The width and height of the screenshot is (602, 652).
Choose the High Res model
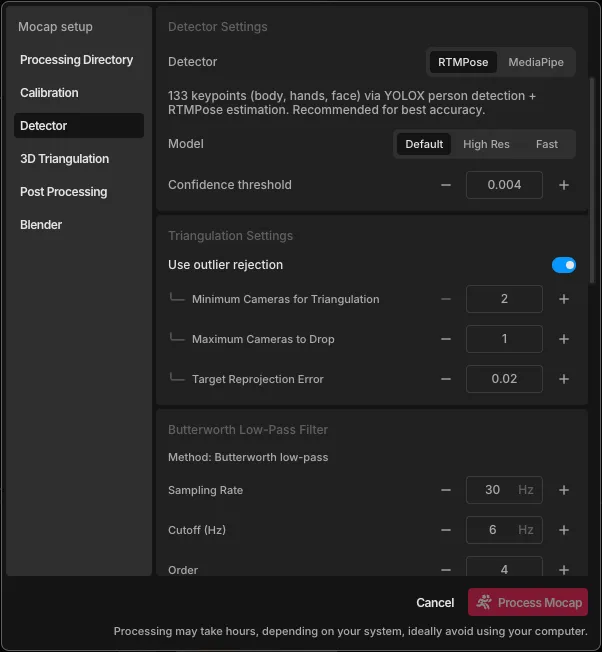pyautogui.click(x=486, y=144)
